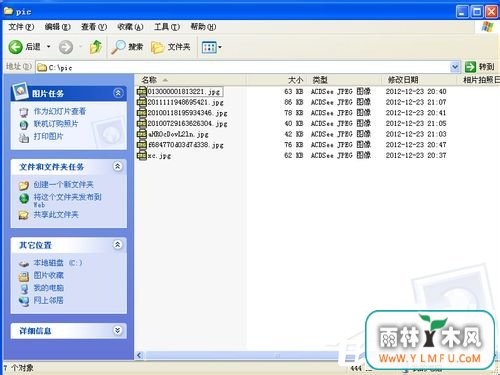This screenshot has height=375, width=500.
Task: Open the 收藏(A) menu
Action: pos(130,27)
